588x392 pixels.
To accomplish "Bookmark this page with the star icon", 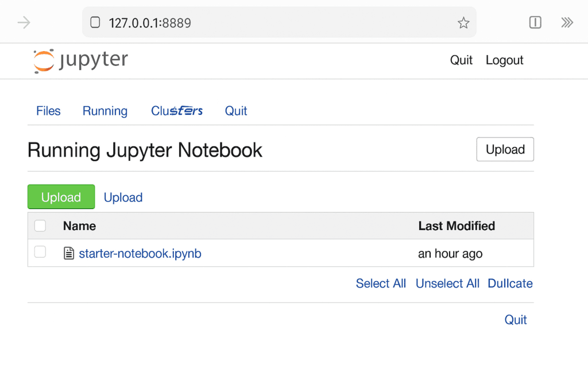I will pyautogui.click(x=463, y=23).
